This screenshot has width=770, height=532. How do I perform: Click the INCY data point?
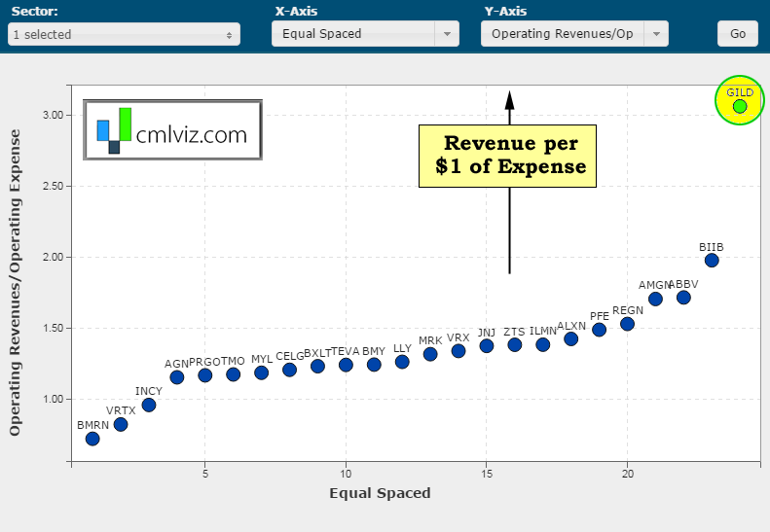point(149,405)
